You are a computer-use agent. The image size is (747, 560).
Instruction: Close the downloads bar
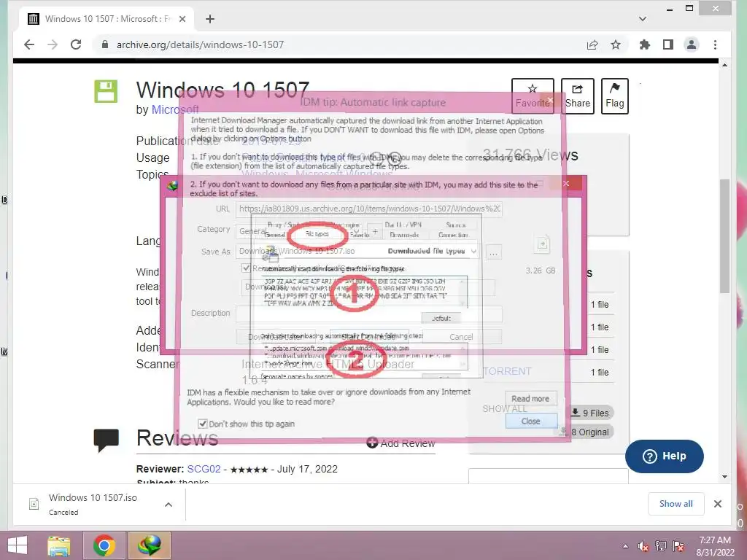(x=718, y=504)
